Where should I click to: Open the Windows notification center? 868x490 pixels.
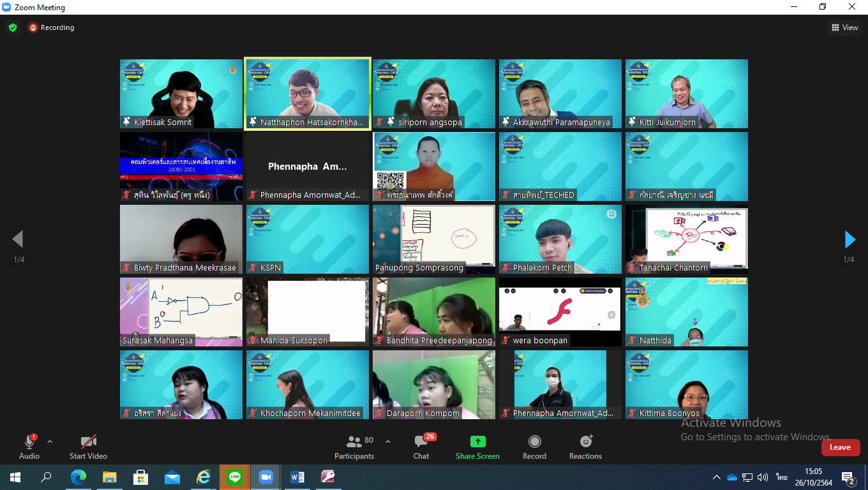849,477
